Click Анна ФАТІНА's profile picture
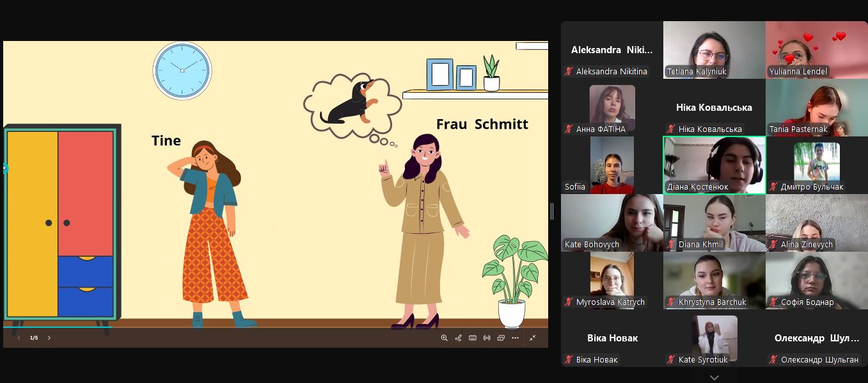 click(612, 108)
